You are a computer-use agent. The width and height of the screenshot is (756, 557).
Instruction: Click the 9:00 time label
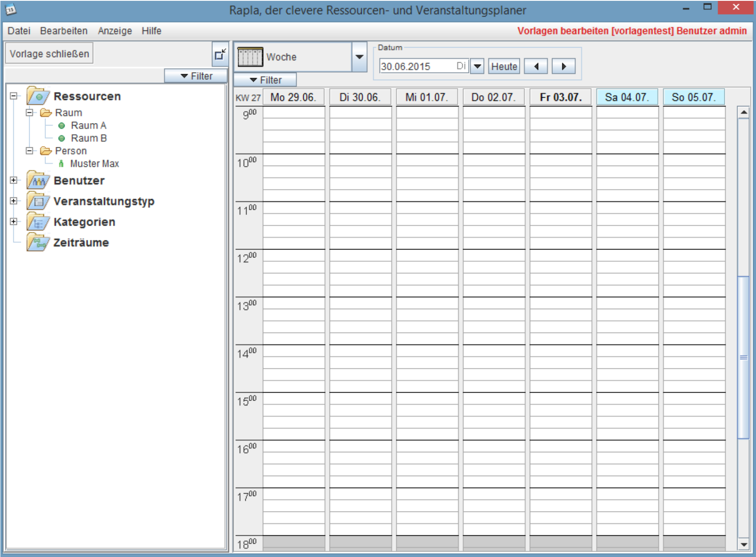(249, 114)
